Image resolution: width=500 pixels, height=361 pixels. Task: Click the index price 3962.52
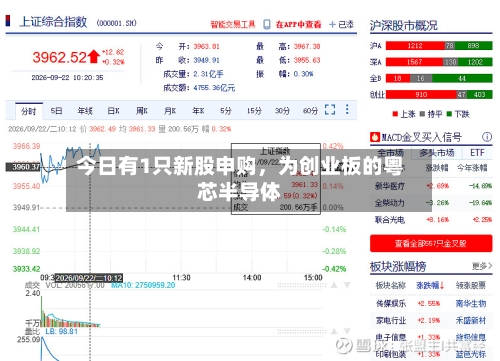tap(59, 57)
